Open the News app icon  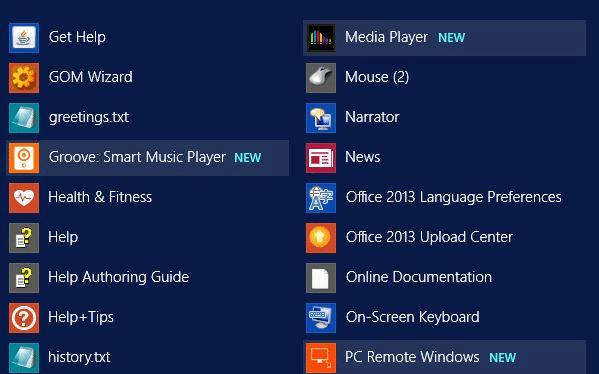point(321,158)
